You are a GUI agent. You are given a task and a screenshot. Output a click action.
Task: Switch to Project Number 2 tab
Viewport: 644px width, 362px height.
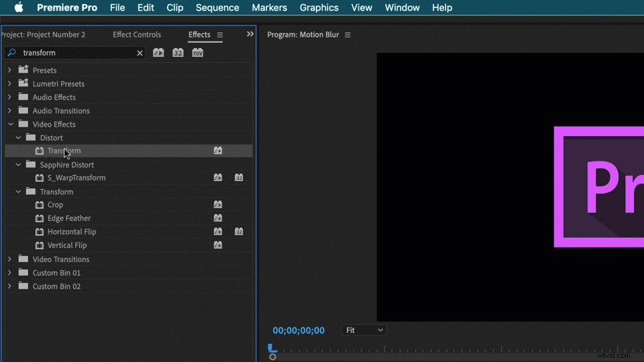coord(43,34)
